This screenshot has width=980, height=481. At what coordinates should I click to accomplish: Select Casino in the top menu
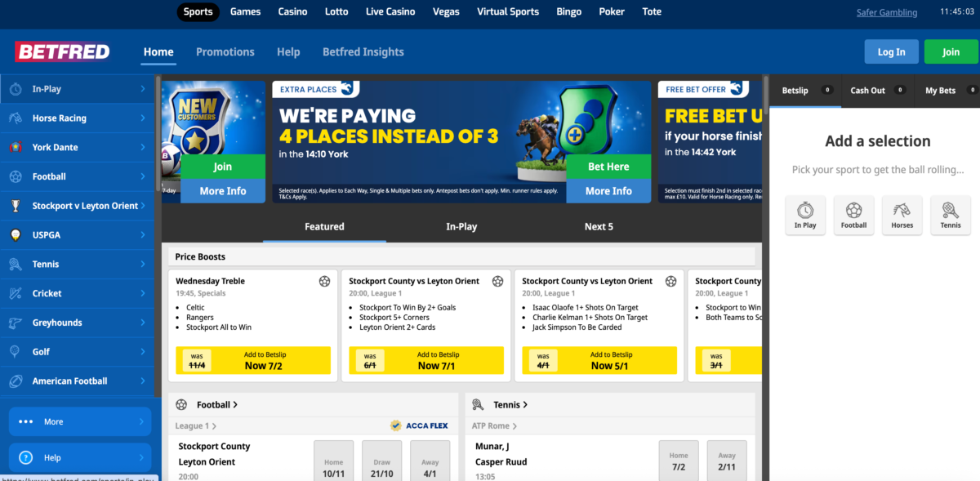(292, 11)
